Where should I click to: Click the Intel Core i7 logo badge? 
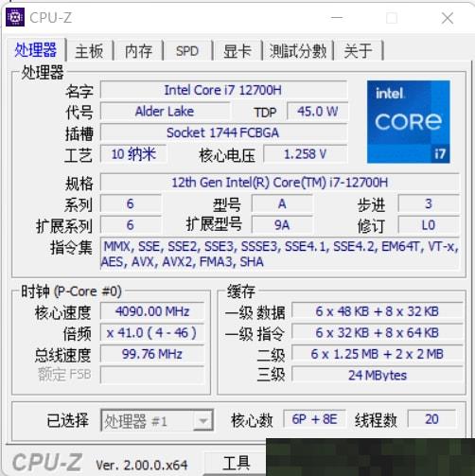click(x=408, y=122)
